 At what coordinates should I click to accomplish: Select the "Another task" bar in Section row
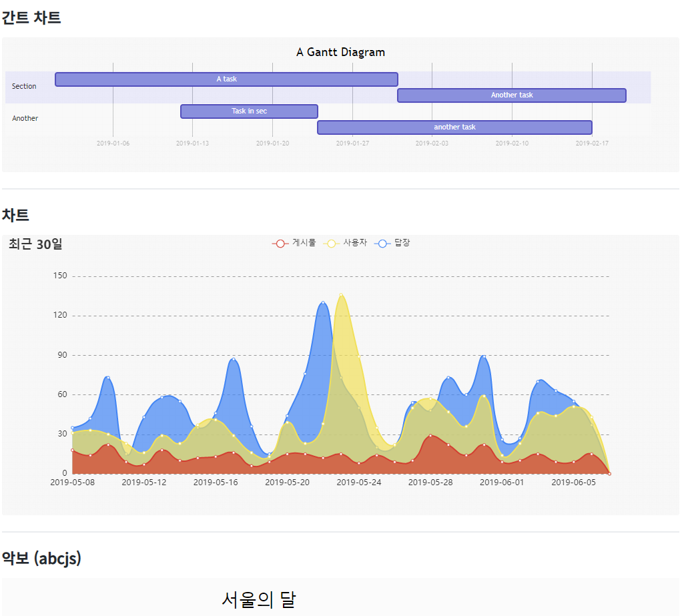click(x=512, y=95)
